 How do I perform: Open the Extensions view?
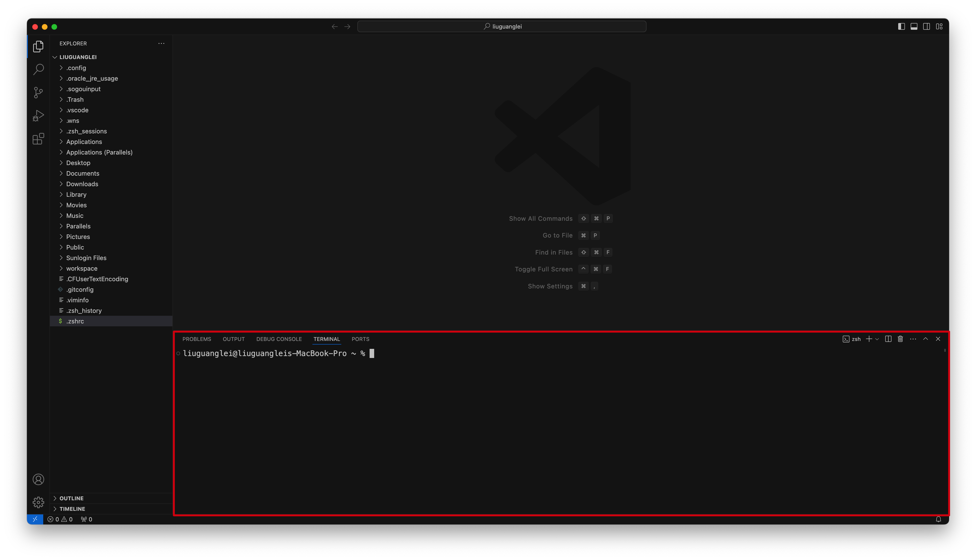point(38,139)
